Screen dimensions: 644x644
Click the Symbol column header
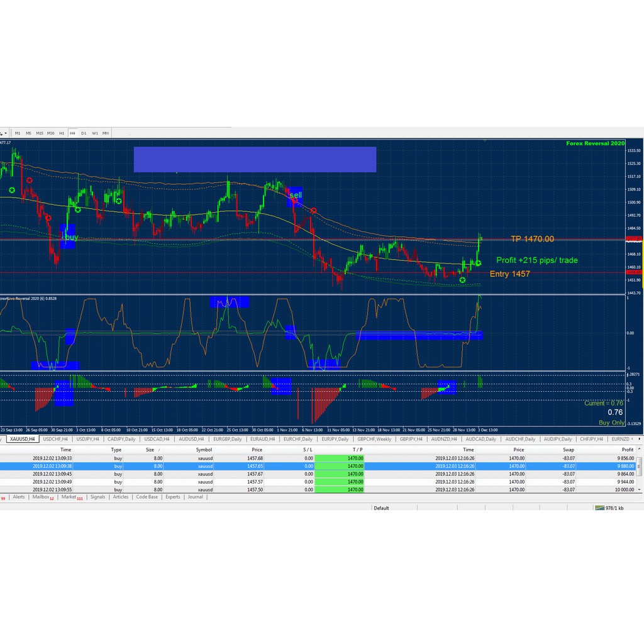click(204, 450)
